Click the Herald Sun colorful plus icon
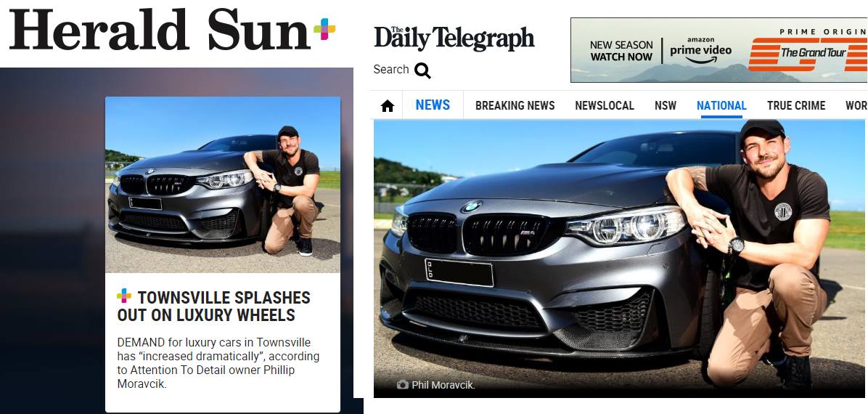 pyautogui.click(x=324, y=29)
